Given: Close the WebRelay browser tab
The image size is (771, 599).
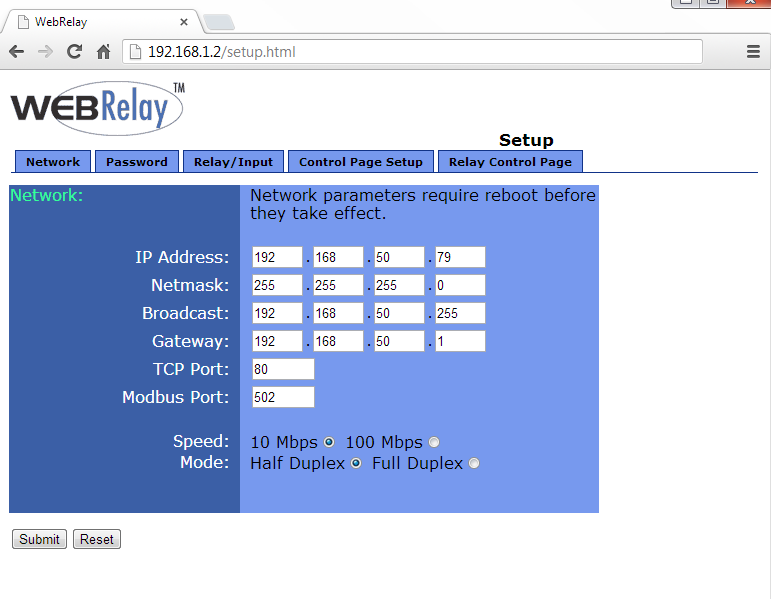Looking at the screenshot, I should tap(184, 22).
